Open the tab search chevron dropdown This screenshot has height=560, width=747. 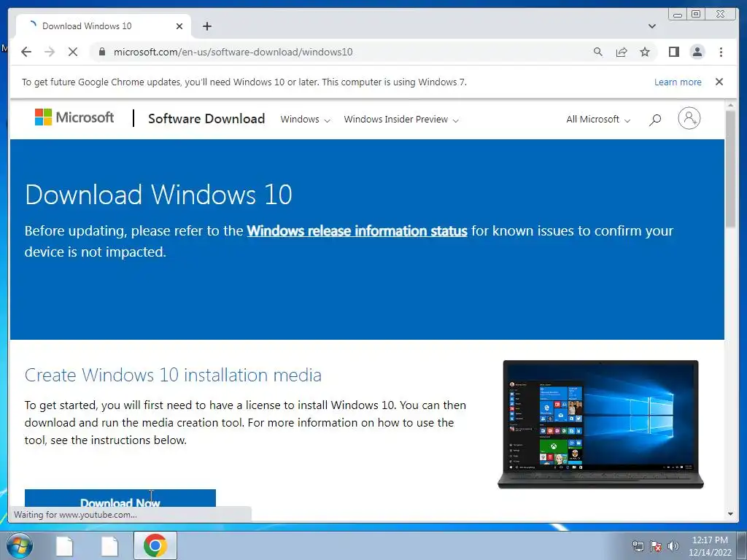652,26
